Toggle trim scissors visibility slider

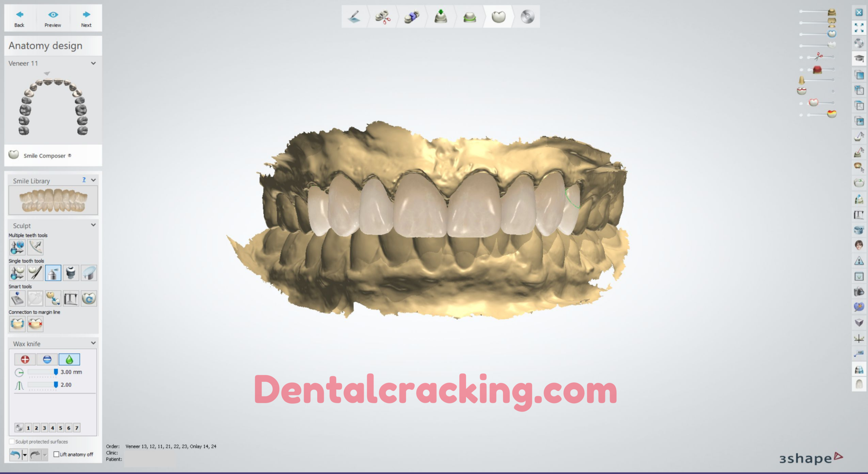coord(819,56)
